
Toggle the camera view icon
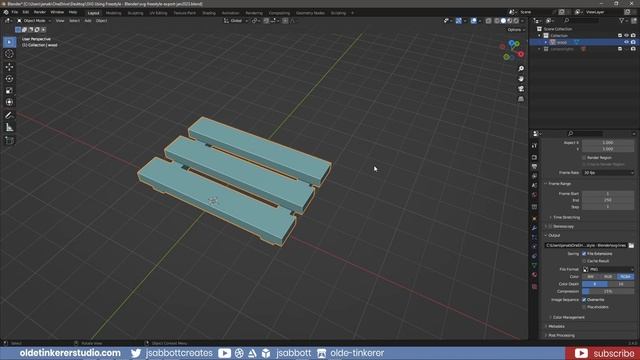click(521, 89)
